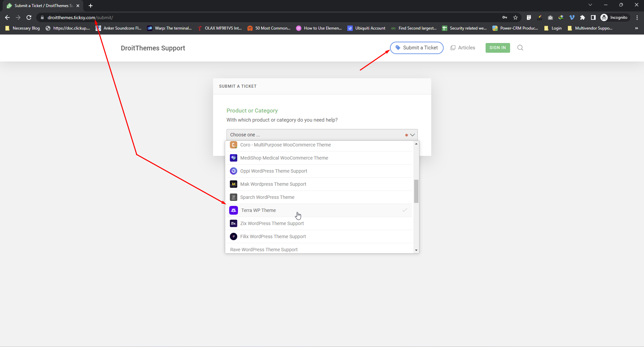
Task: Open the Security related we... bookmark
Action: pyautogui.click(x=464, y=28)
